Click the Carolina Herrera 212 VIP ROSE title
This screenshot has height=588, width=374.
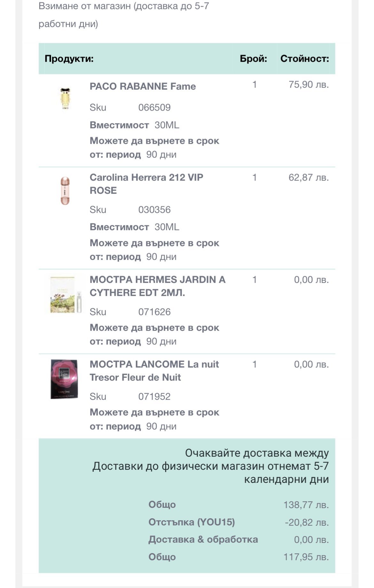coord(146,184)
